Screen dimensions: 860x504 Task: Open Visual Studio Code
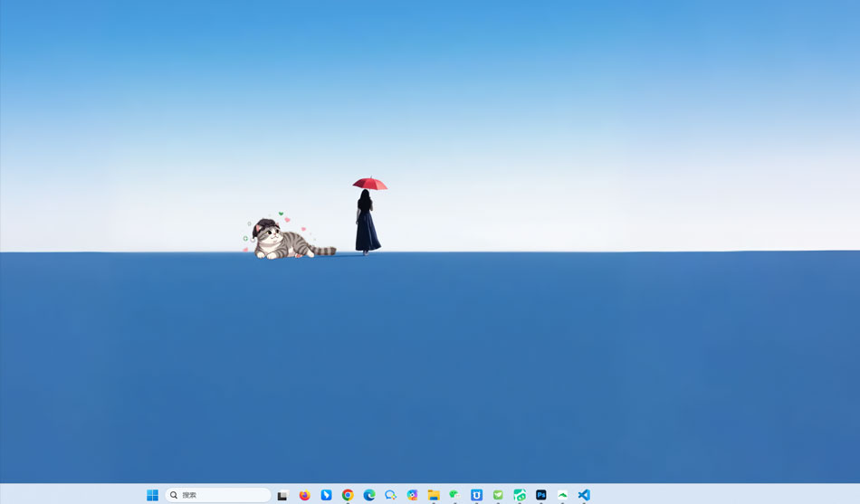[x=584, y=495]
